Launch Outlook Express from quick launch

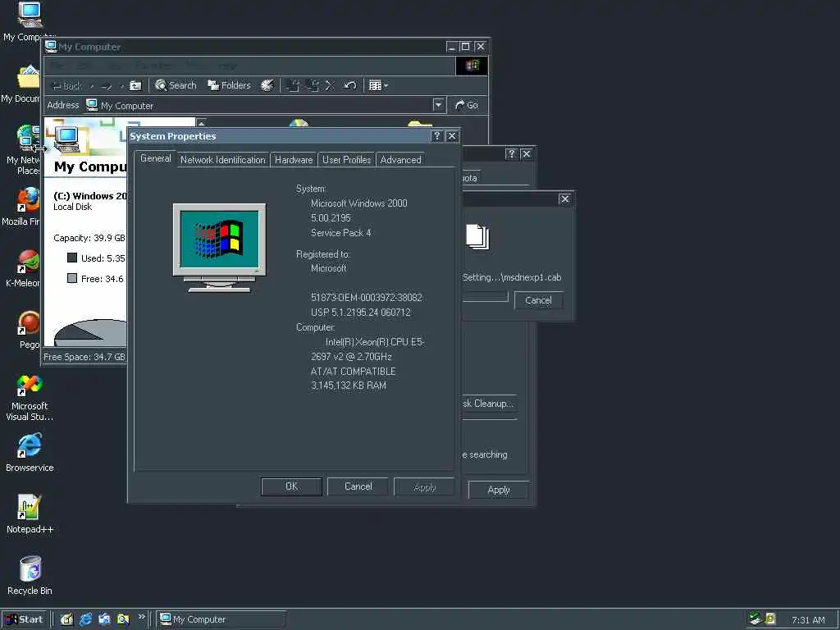tap(104, 619)
